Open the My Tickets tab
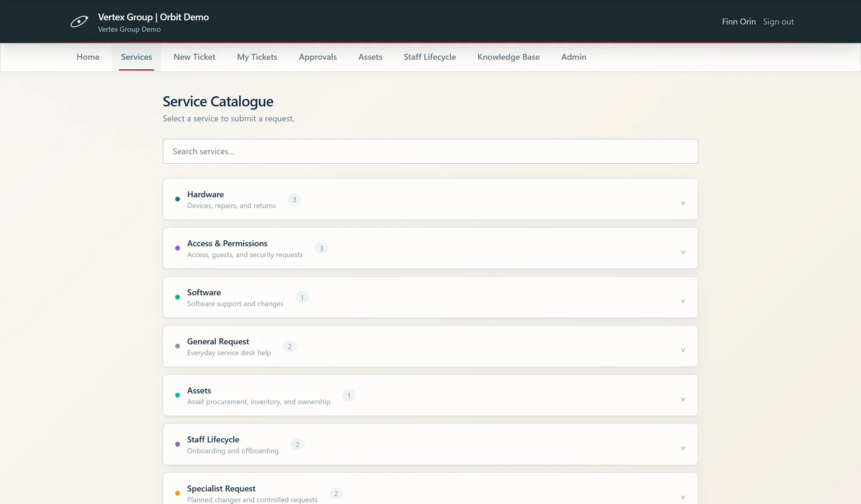 click(x=257, y=57)
